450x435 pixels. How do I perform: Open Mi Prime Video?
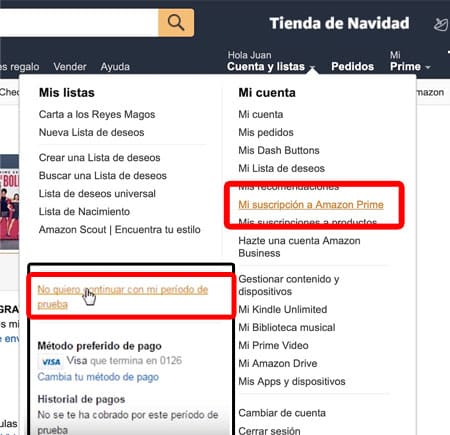point(273,345)
